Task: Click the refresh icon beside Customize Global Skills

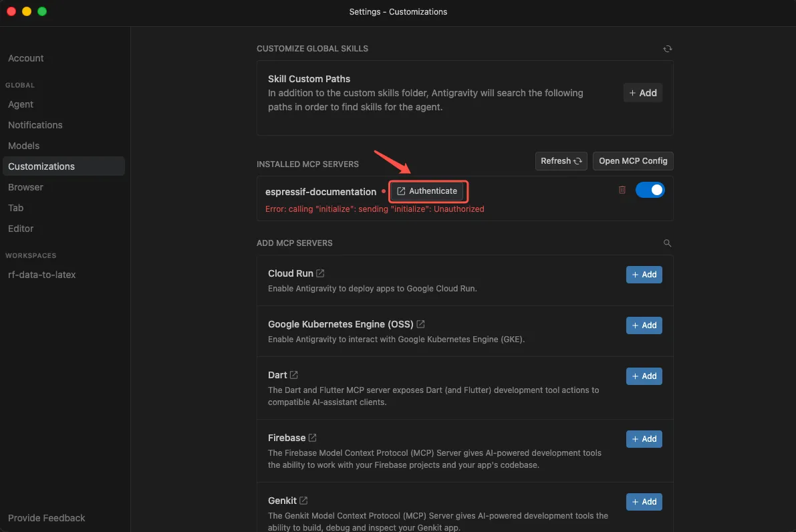Action: [667, 49]
